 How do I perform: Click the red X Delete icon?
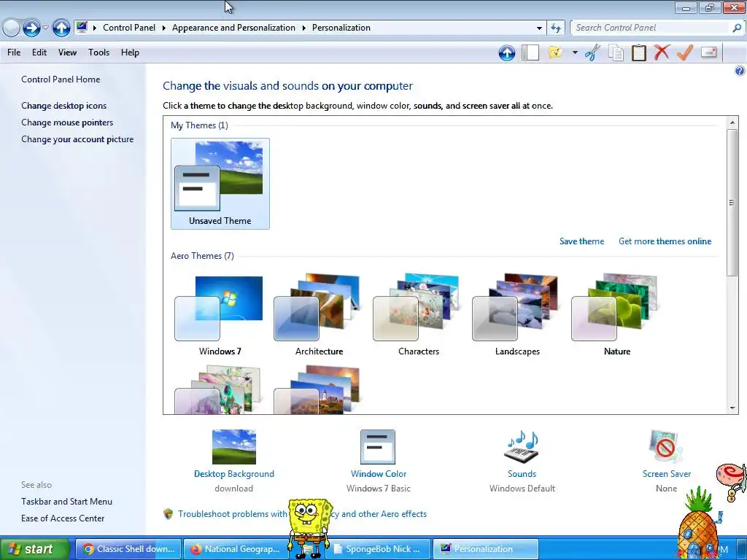[x=662, y=52]
